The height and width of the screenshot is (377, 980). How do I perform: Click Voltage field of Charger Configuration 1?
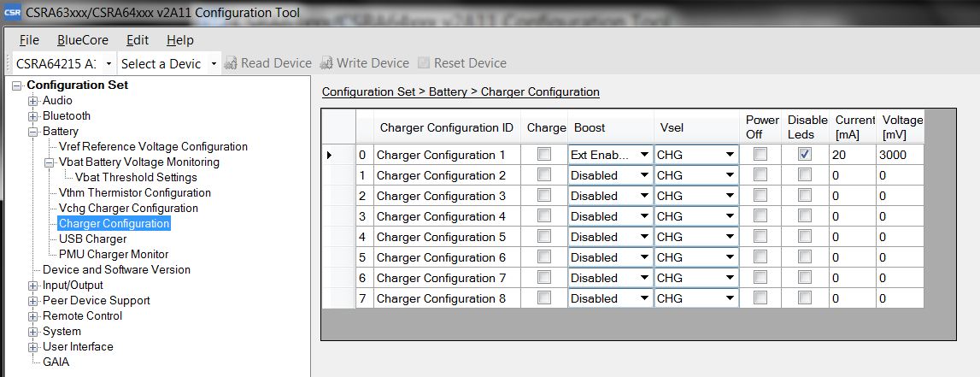point(901,155)
